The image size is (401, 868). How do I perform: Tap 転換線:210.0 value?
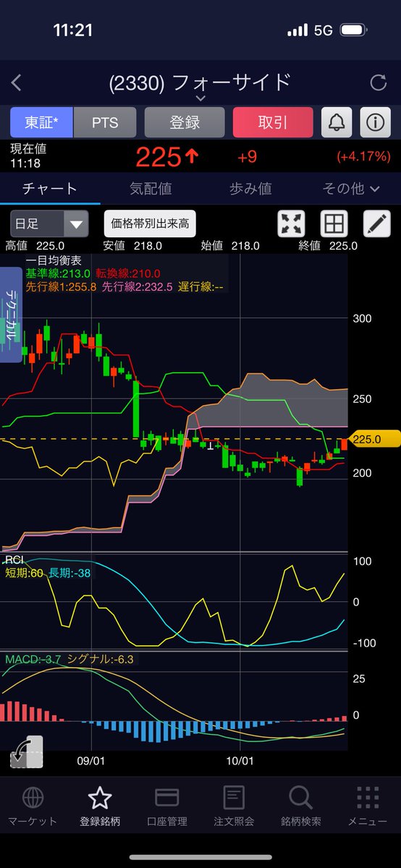coord(129,273)
